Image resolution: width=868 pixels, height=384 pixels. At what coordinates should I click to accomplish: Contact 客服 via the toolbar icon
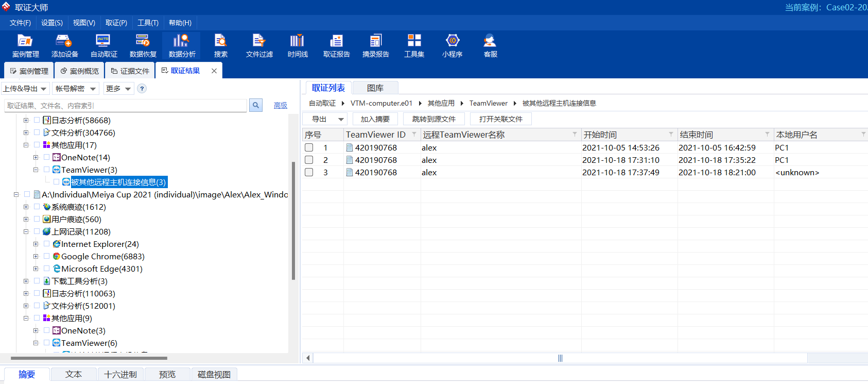(490, 45)
